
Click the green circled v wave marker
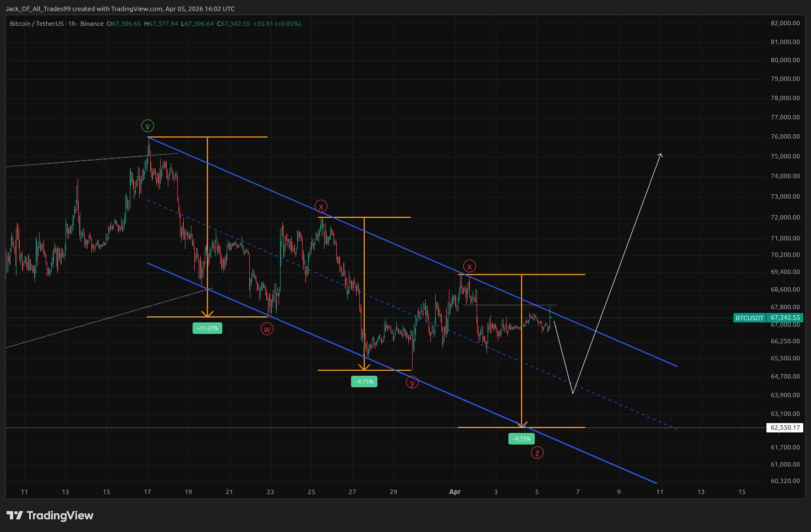tap(147, 126)
